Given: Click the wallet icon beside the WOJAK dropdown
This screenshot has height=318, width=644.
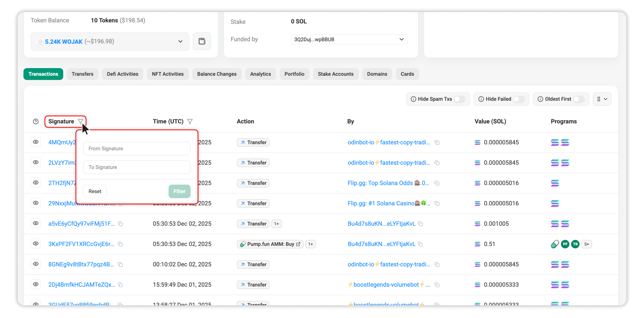Looking at the screenshot, I should (202, 41).
